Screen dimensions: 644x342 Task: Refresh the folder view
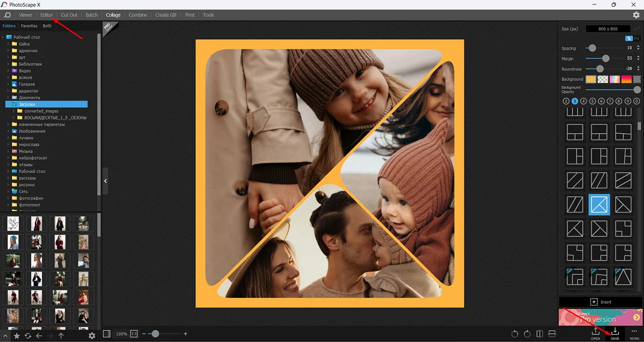point(28,336)
